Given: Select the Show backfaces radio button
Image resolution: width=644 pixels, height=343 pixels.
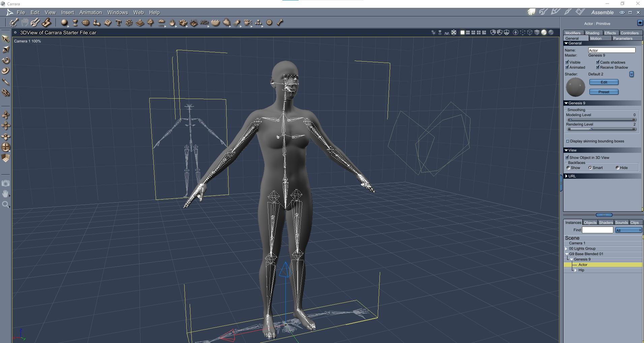Looking at the screenshot, I should pyautogui.click(x=568, y=168).
